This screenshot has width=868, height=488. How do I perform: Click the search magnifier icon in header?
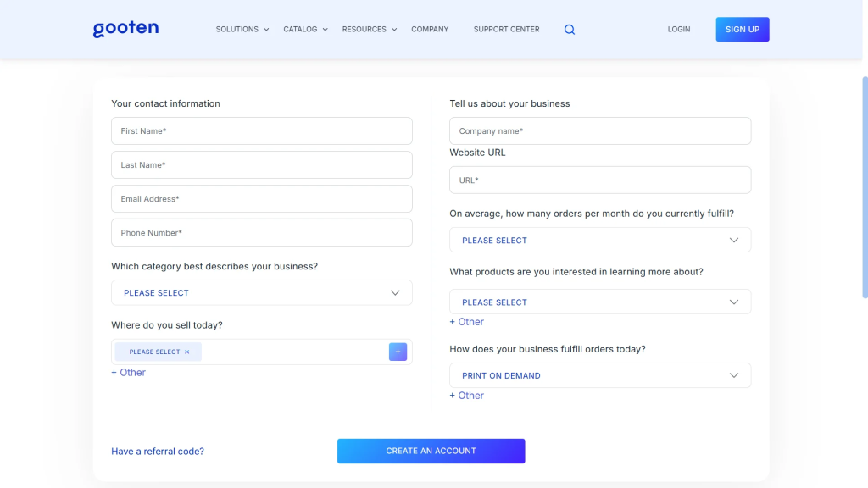570,30
